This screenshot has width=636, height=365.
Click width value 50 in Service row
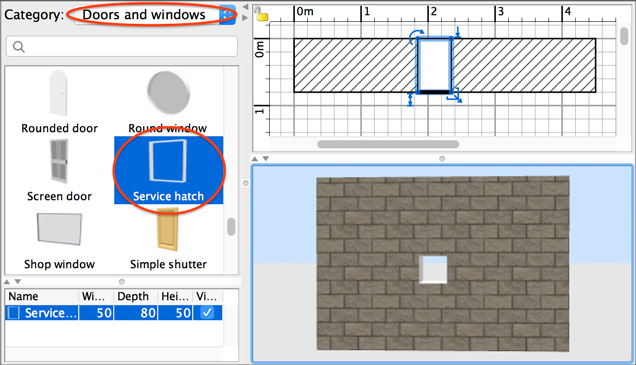coord(97,313)
